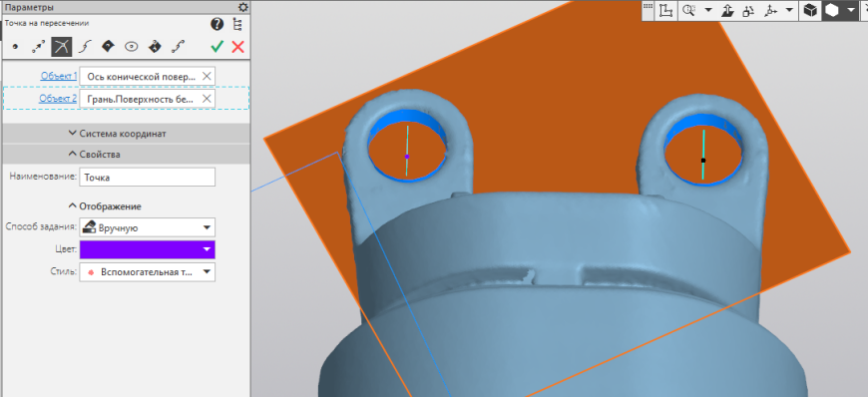Click the Наименование field containing Точка
This screenshot has width=868, height=397.
(x=148, y=178)
